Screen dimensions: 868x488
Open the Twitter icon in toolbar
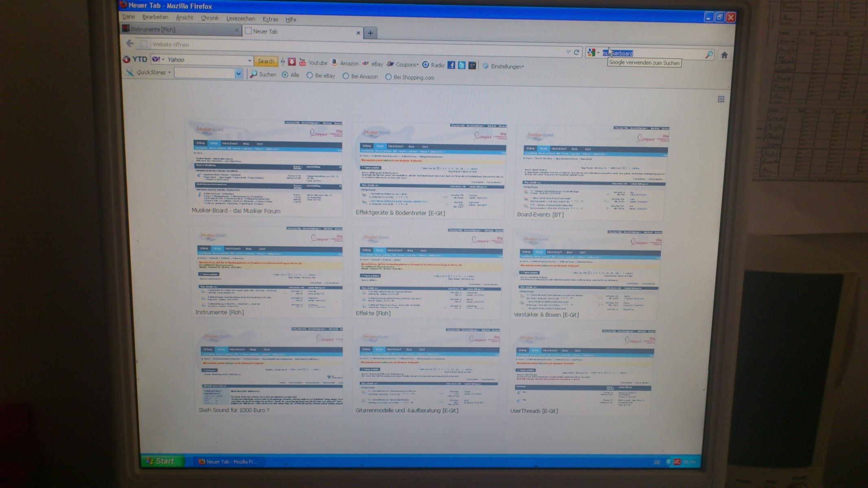pyautogui.click(x=461, y=65)
